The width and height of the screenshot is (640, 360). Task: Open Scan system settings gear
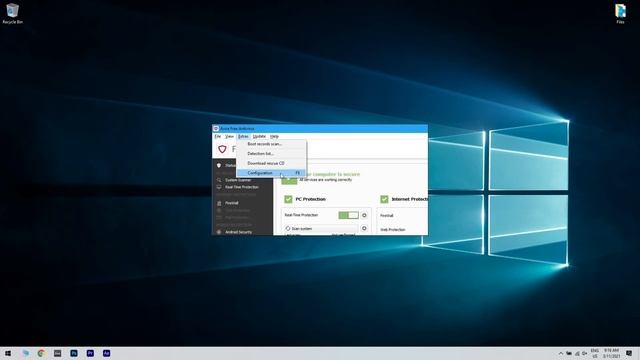click(364, 229)
